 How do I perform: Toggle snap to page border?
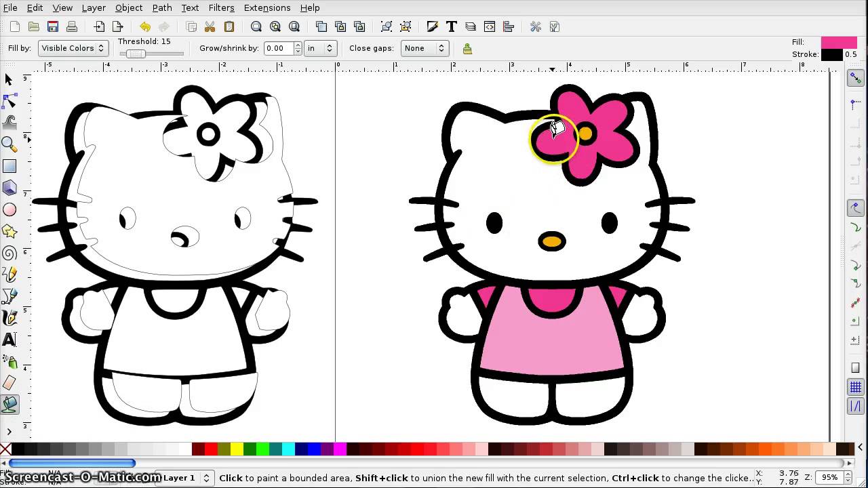point(856,368)
